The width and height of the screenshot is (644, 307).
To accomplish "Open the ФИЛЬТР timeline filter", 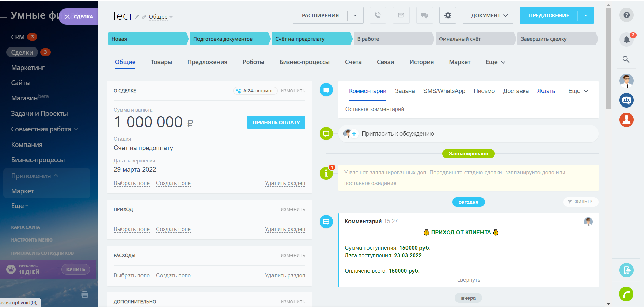I will point(580,202).
